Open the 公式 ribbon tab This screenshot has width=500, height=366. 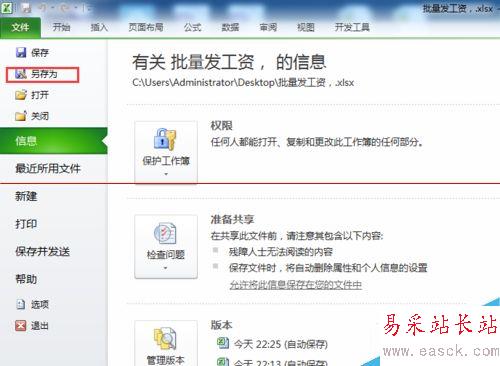[x=192, y=27]
